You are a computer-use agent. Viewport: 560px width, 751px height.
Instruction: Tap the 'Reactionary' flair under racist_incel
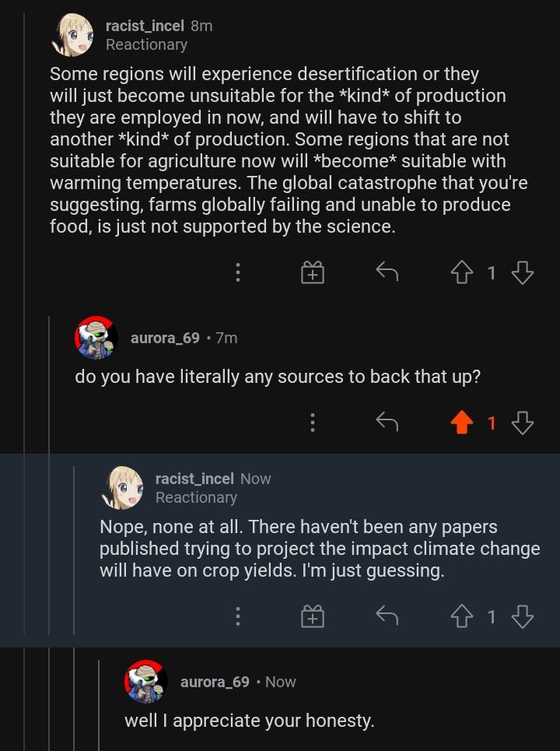pyautogui.click(x=146, y=45)
